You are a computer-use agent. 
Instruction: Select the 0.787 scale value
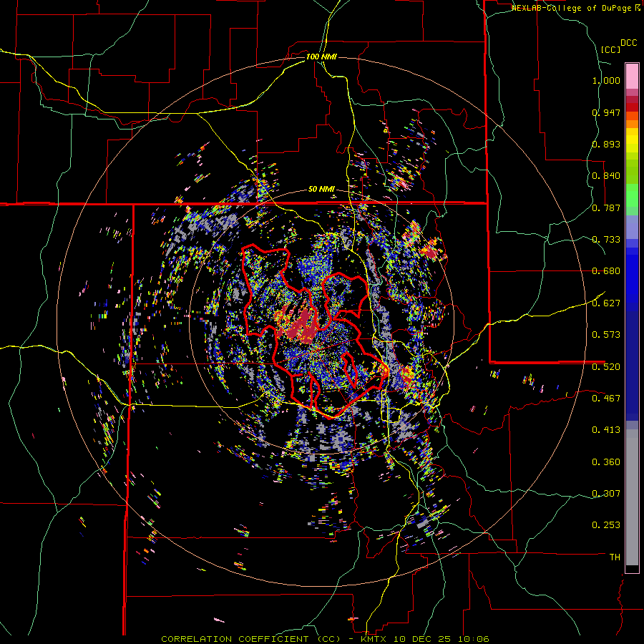coord(606,208)
